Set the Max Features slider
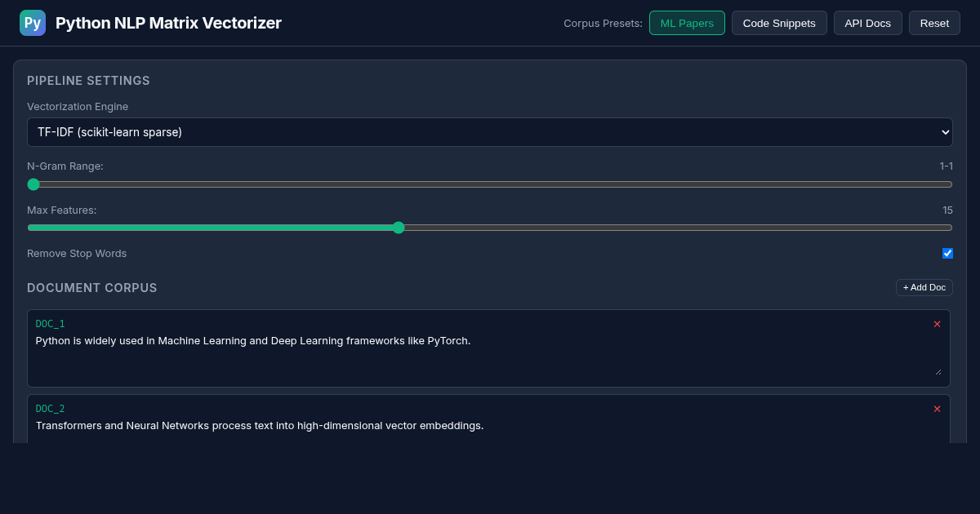This screenshot has width=980, height=514. pyautogui.click(x=490, y=228)
